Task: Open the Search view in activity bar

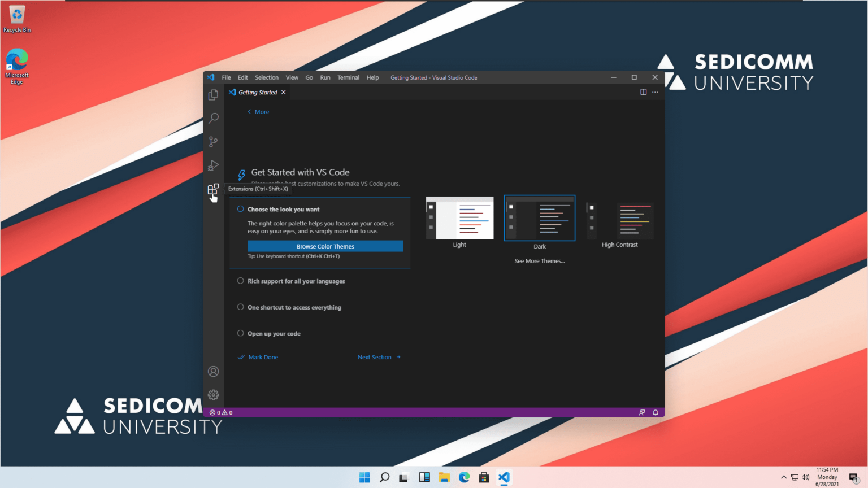Action: 213,118
